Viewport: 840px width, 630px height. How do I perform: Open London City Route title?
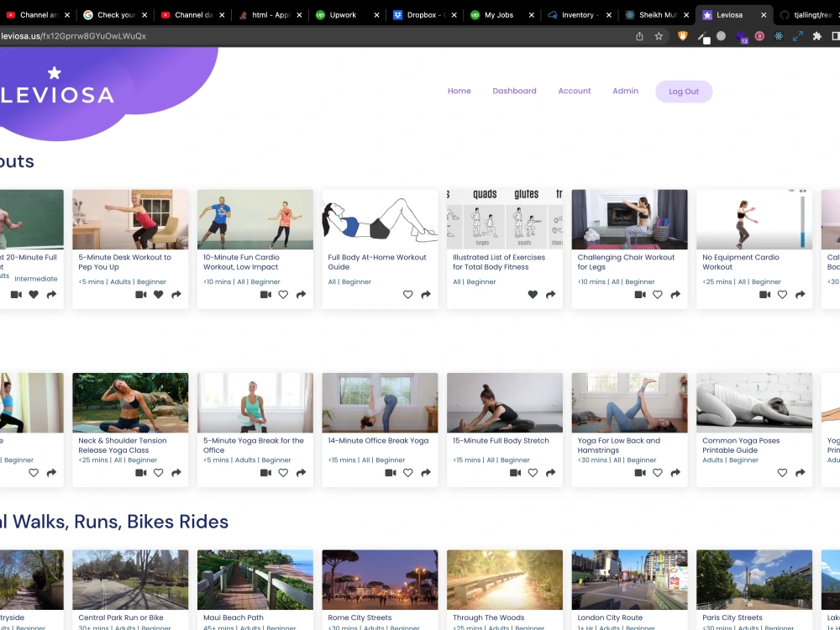pyautogui.click(x=610, y=617)
